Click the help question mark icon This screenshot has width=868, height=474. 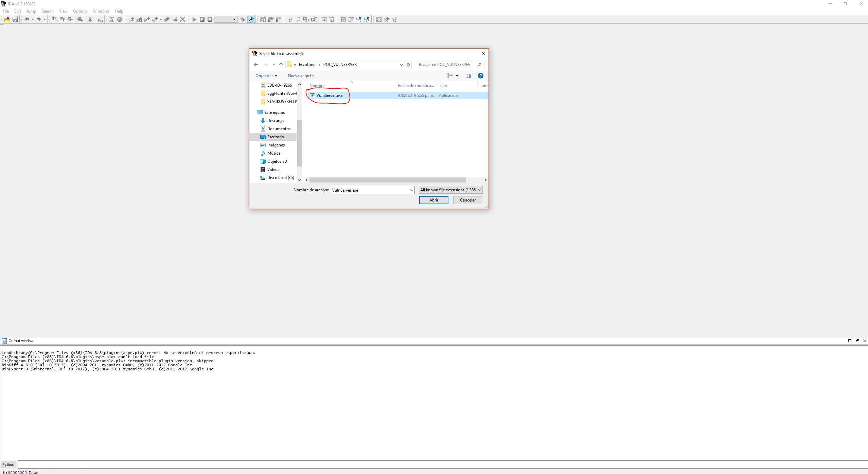pyautogui.click(x=480, y=76)
